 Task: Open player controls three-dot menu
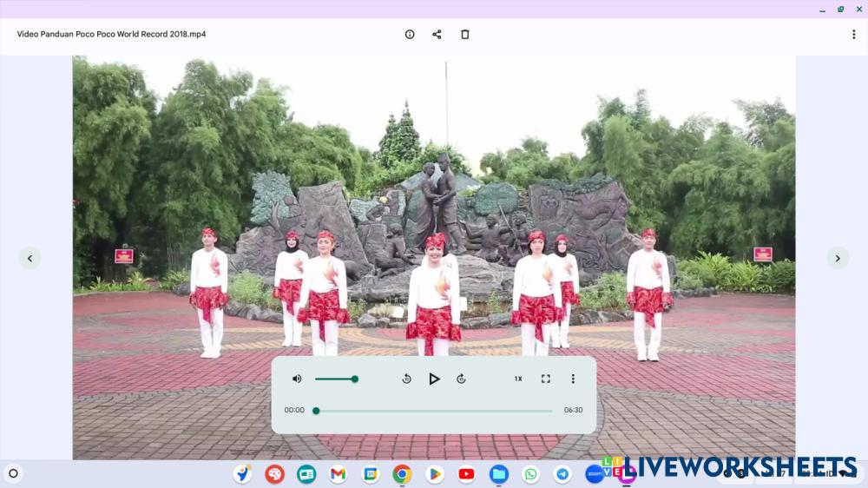pyautogui.click(x=573, y=379)
